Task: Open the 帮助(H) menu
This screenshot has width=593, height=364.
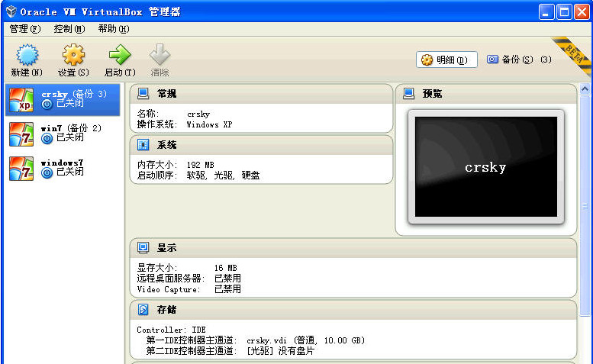Action: pyautogui.click(x=114, y=29)
